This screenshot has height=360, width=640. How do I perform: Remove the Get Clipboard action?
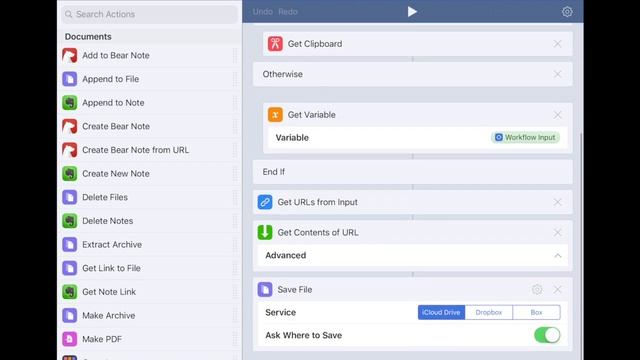[558, 44]
